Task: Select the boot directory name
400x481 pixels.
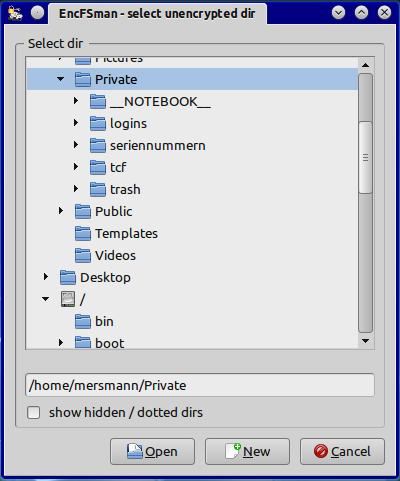Action: click(x=110, y=343)
